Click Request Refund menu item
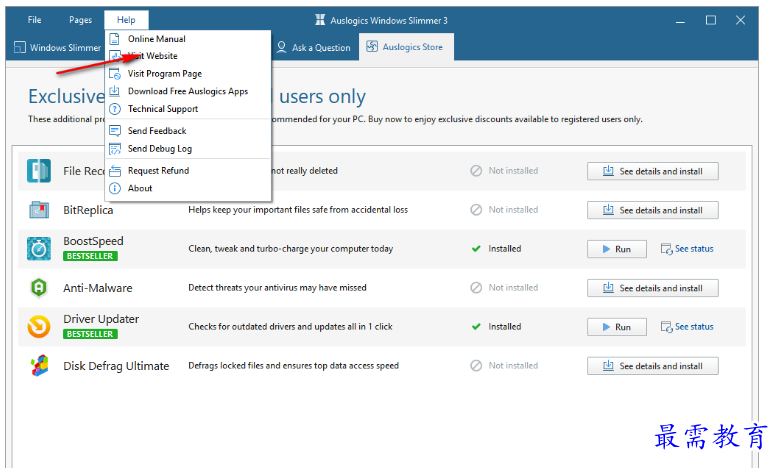776x468 pixels. coord(158,171)
